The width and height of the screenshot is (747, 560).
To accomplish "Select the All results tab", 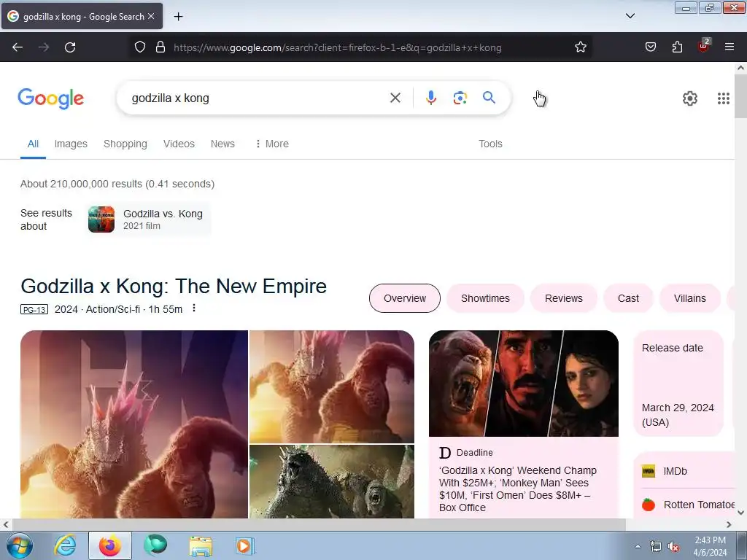I will [x=33, y=144].
